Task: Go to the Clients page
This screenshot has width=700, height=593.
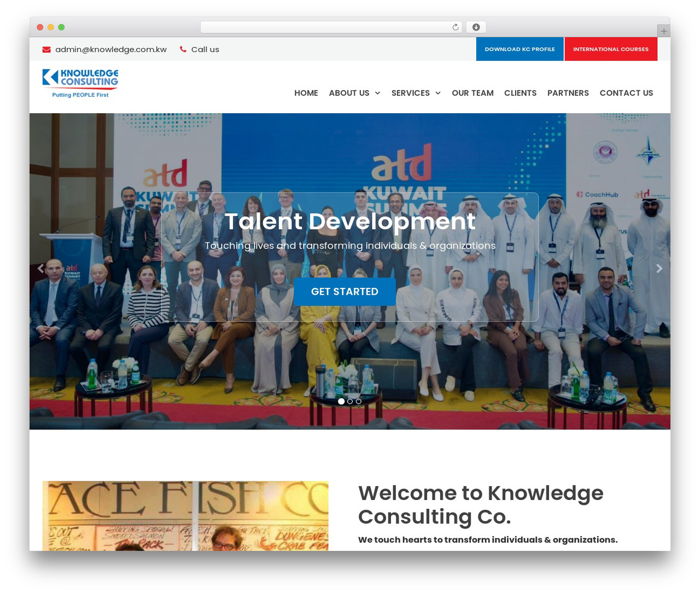Action: [520, 93]
